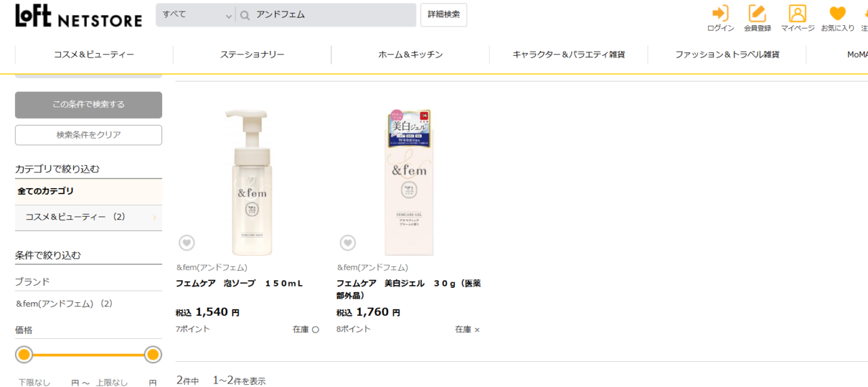
Task: Click the 下限なし minimum price field
Action: tap(35, 382)
